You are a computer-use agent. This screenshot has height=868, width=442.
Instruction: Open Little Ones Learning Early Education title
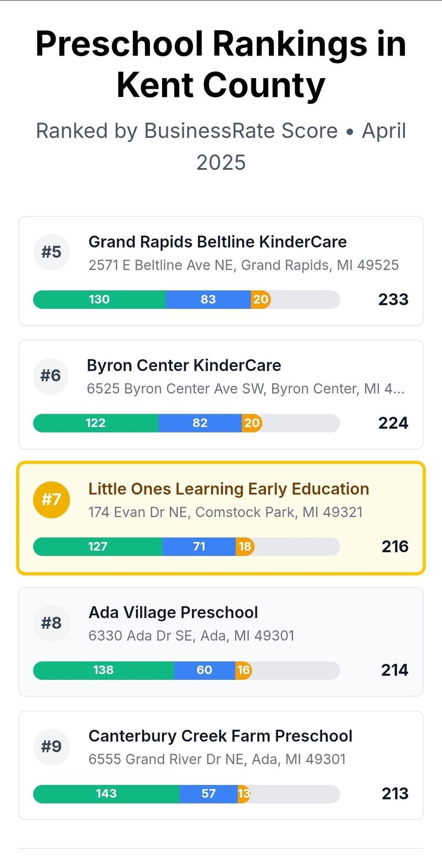pos(229,489)
